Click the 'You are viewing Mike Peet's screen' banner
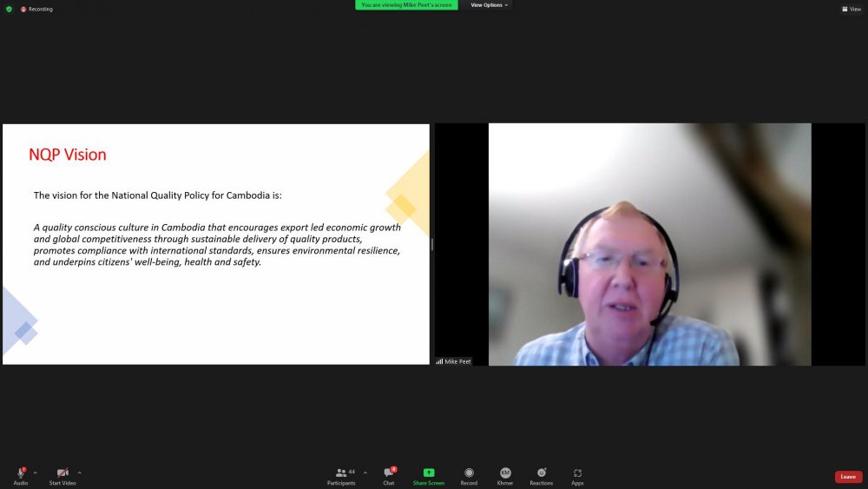Image resolution: width=868 pixels, height=489 pixels. coord(406,5)
